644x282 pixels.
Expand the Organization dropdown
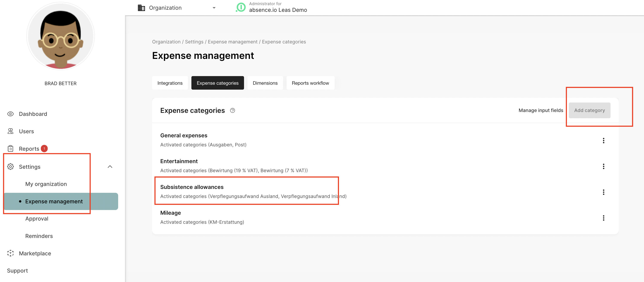pyautogui.click(x=214, y=8)
